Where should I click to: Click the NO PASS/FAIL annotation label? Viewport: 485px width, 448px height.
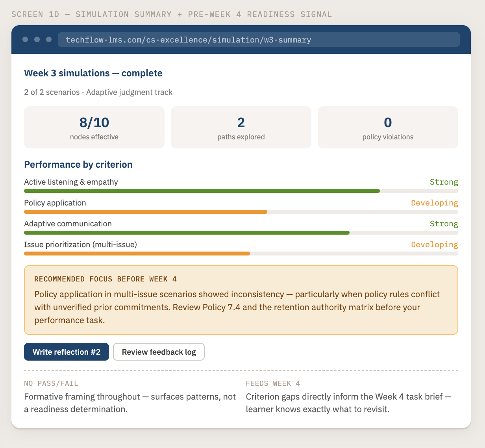(51, 383)
